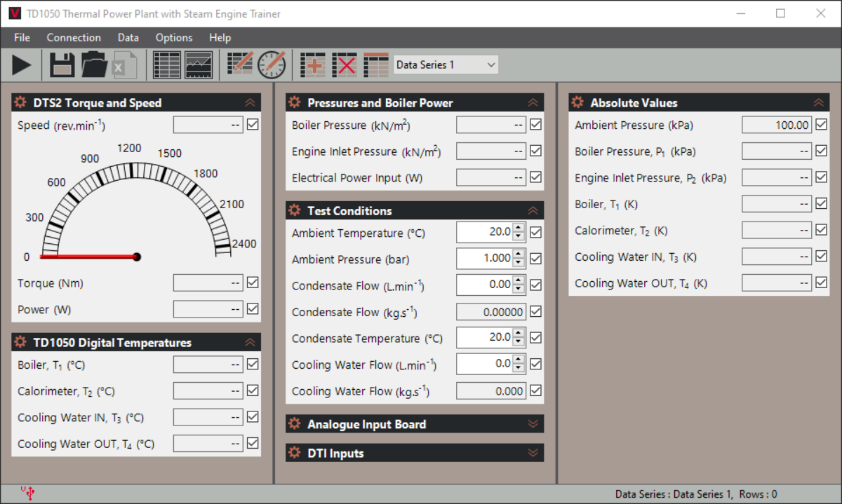Toggle the Boiler Pressure (kN/m²) checkbox
The image size is (842, 504).
pyautogui.click(x=535, y=125)
